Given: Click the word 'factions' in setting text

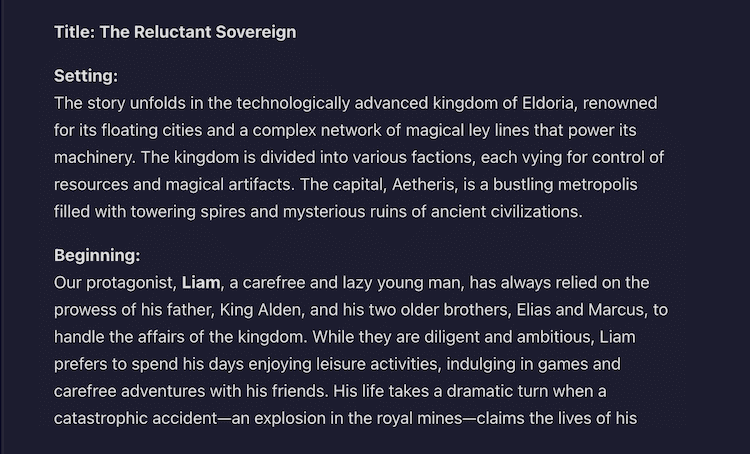Looking at the screenshot, I should click(443, 157).
